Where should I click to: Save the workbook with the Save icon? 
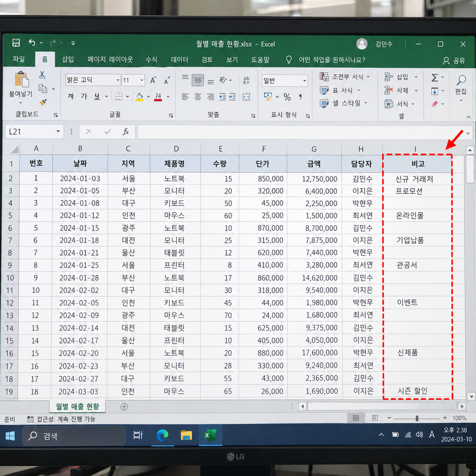(x=16, y=43)
